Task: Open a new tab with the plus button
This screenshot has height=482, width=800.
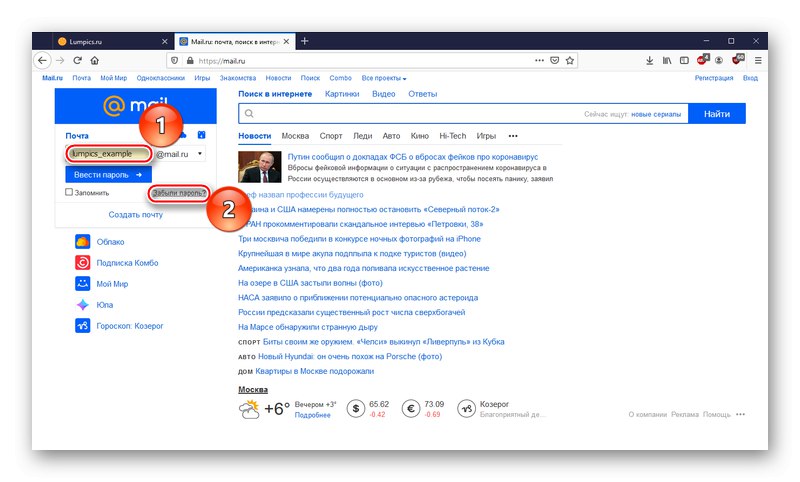Action: point(305,41)
